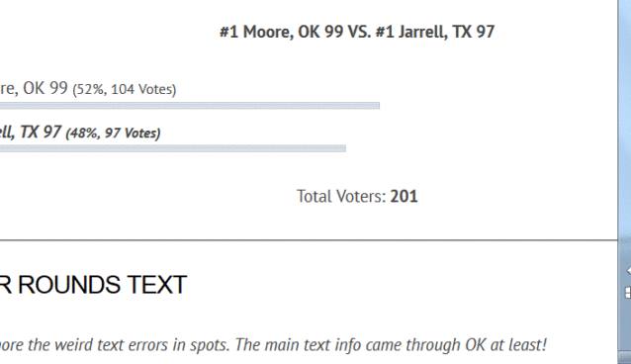
Task: Click the horizontal divider line below the poll
Action: [309, 240]
